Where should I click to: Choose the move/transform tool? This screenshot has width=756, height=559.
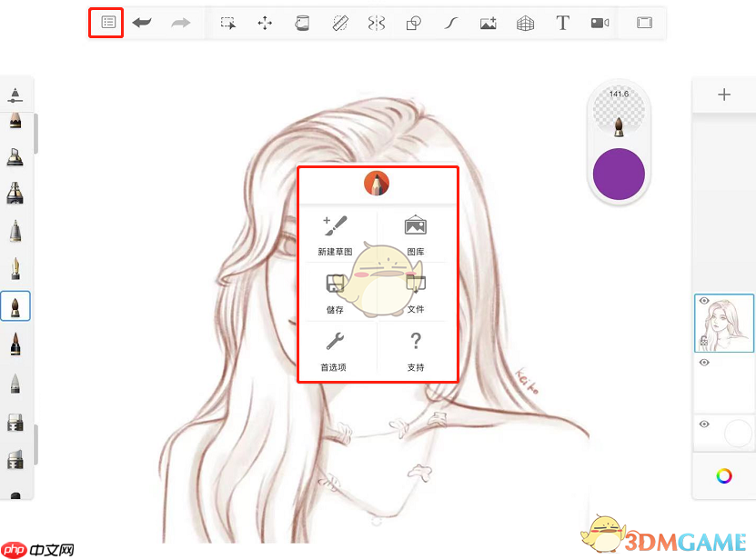(x=265, y=24)
